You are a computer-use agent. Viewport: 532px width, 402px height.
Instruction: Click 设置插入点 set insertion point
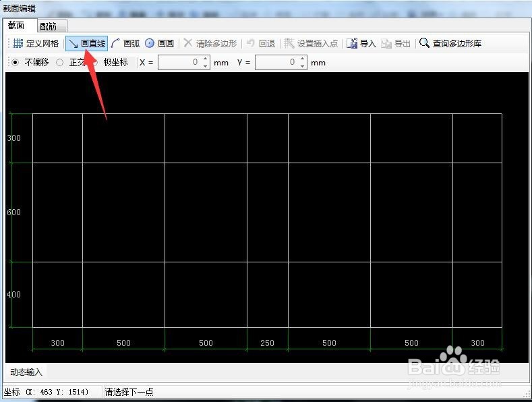pos(311,43)
